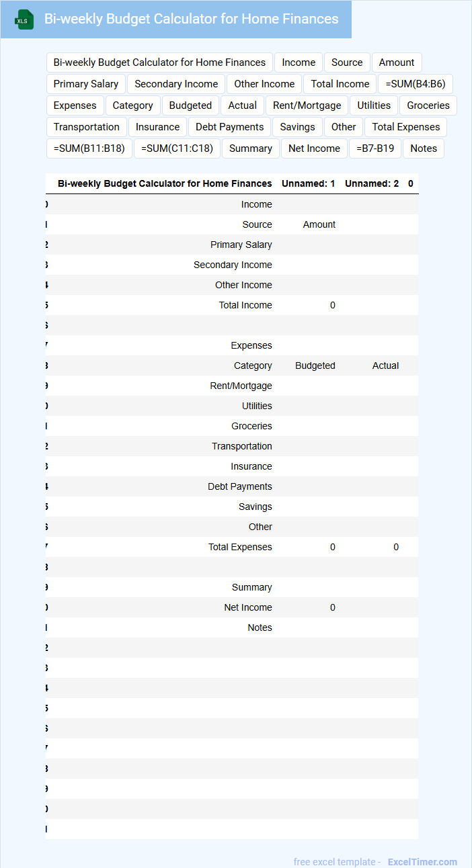Click the Actual cell in table
Viewport: 472px width, 868px height.
click(x=385, y=365)
